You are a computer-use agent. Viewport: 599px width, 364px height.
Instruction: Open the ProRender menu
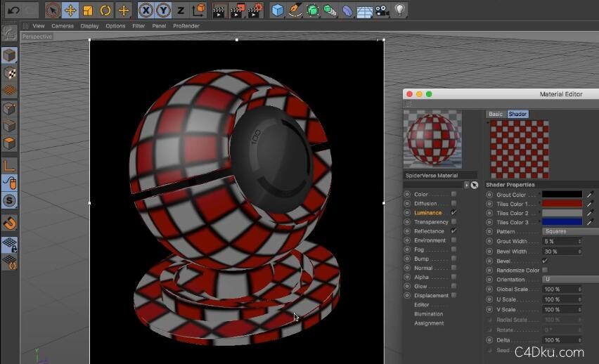pos(186,26)
